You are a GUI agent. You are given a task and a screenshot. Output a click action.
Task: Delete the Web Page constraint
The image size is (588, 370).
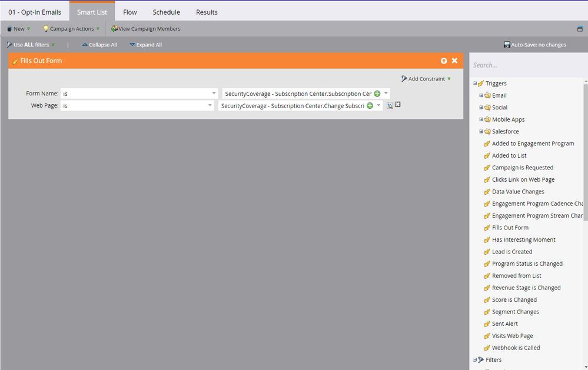coord(398,105)
